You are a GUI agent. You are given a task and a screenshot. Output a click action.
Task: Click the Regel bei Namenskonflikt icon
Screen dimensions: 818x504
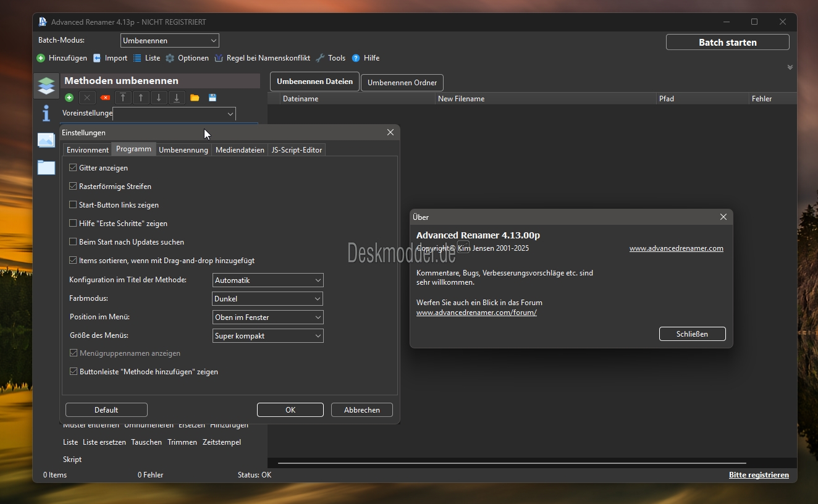coord(219,58)
